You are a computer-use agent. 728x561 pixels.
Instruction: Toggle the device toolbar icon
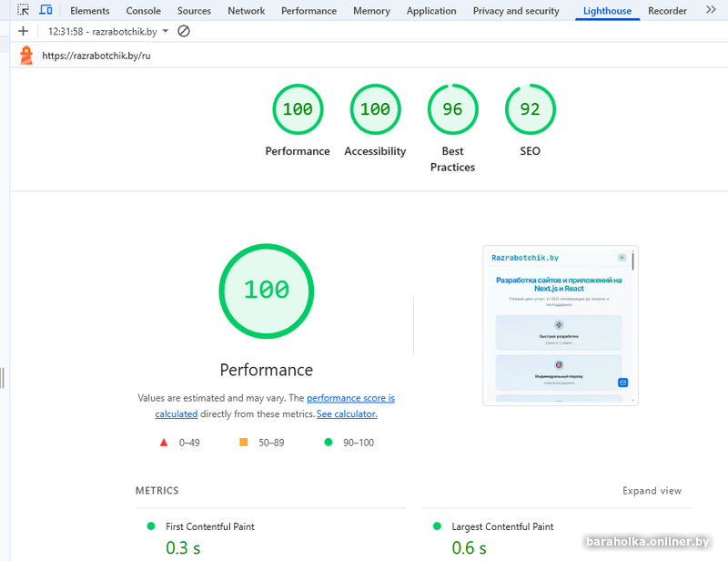pyautogui.click(x=45, y=10)
